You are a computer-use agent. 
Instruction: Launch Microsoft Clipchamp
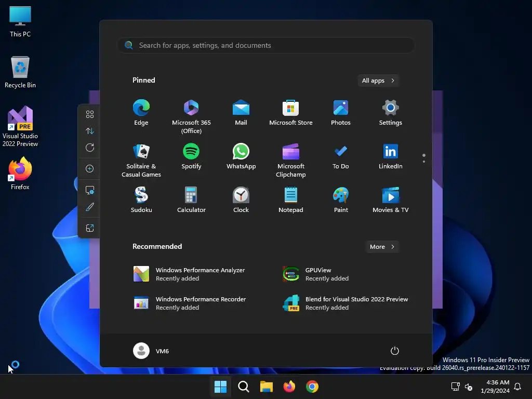point(291,161)
